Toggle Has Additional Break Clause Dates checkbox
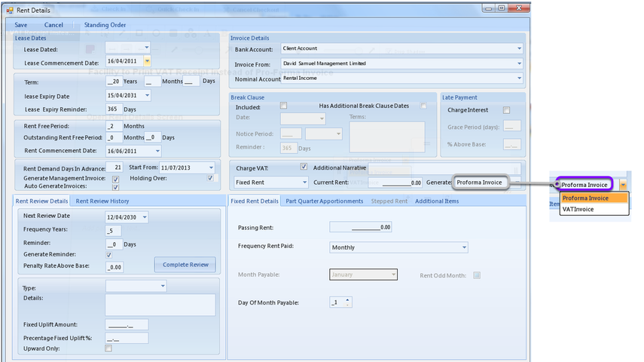 (x=423, y=106)
